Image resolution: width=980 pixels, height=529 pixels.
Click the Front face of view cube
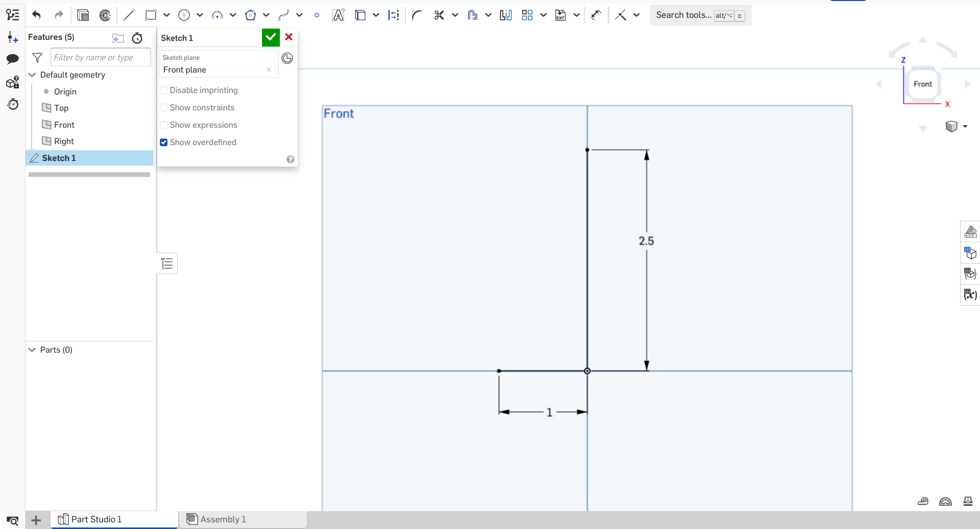(x=923, y=84)
